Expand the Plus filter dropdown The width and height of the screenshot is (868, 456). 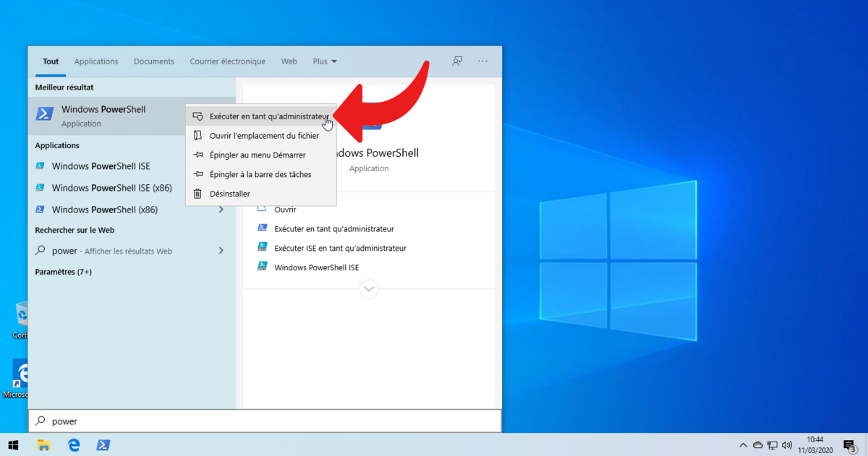(x=325, y=61)
